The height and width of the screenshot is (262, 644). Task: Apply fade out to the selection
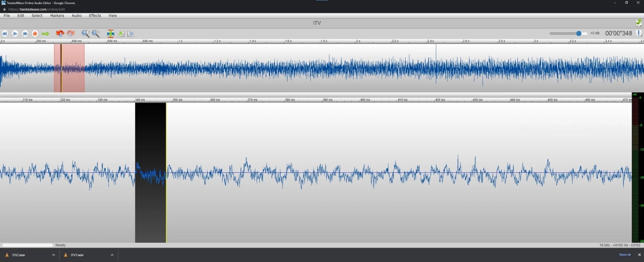(x=131, y=33)
